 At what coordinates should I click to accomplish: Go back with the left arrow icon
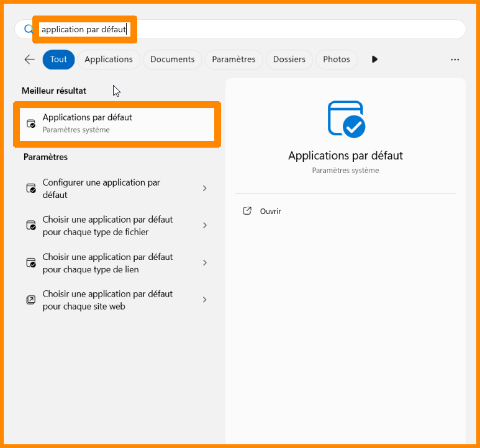29,60
